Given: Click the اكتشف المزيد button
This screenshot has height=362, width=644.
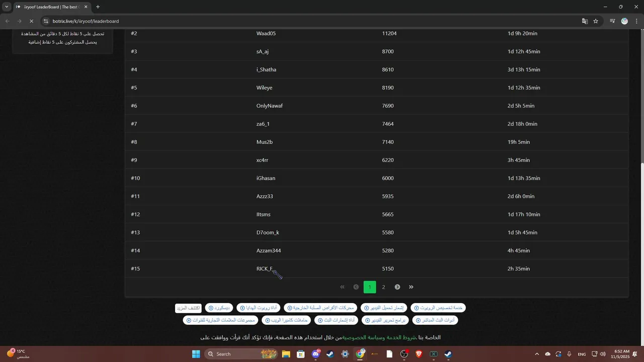Looking at the screenshot, I should (x=188, y=308).
